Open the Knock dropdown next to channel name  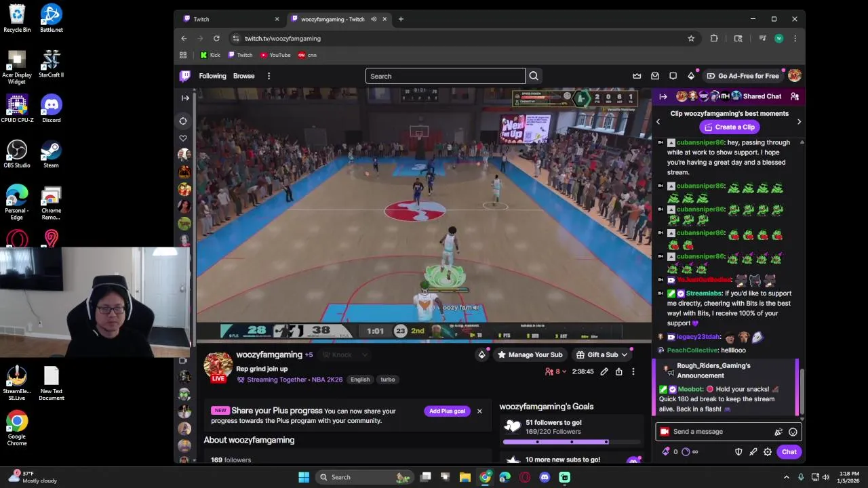coord(345,354)
